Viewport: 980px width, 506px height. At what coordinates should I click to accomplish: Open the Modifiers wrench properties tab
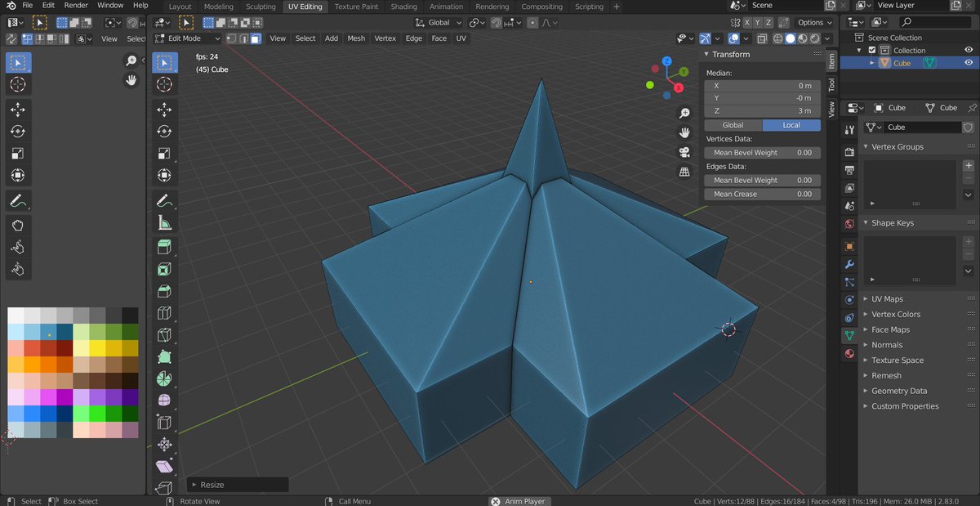(849, 264)
